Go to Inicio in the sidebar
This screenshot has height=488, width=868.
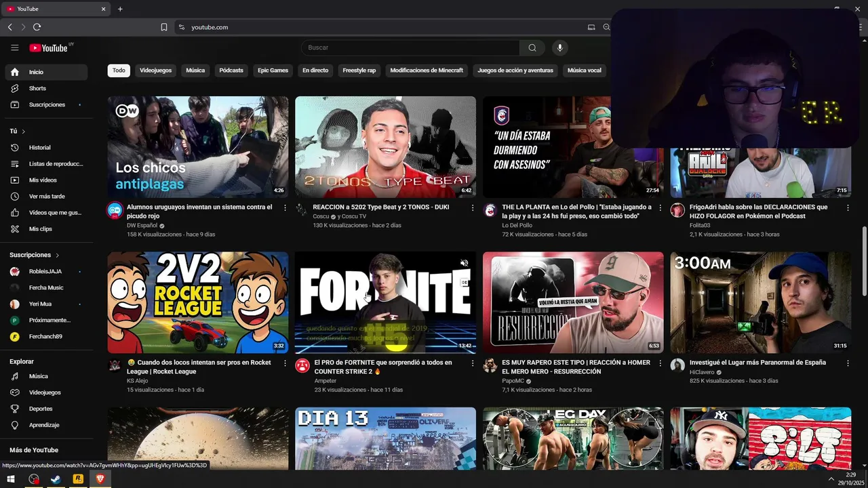coord(46,72)
